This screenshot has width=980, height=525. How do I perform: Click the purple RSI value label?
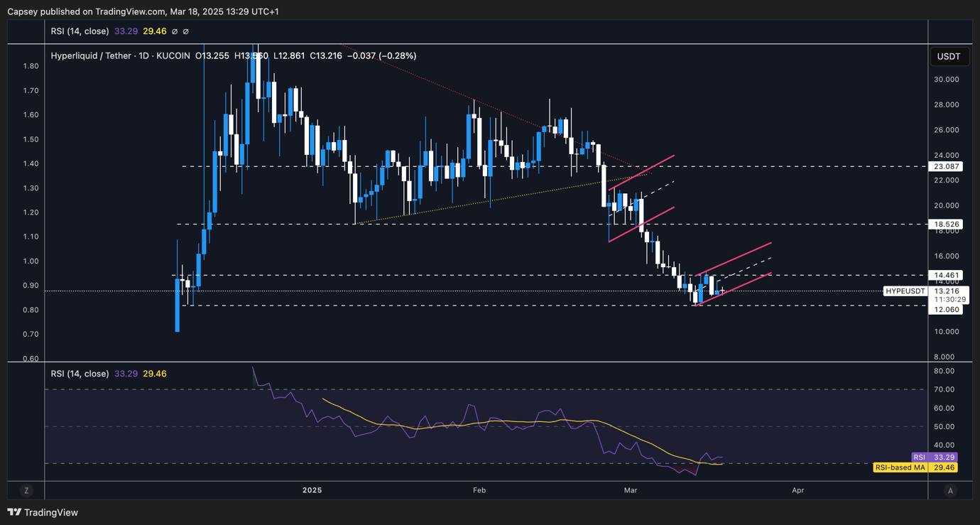coord(934,458)
